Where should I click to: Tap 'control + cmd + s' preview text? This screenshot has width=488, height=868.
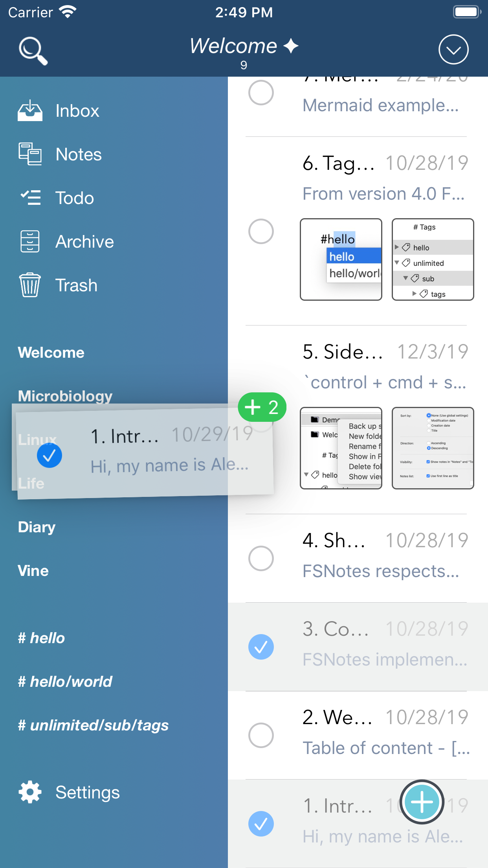(385, 383)
